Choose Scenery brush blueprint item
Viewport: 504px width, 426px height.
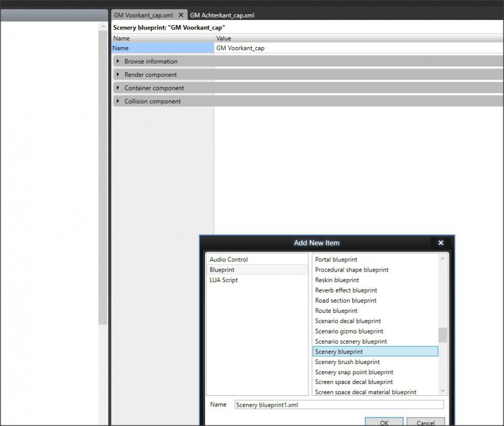click(347, 362)
